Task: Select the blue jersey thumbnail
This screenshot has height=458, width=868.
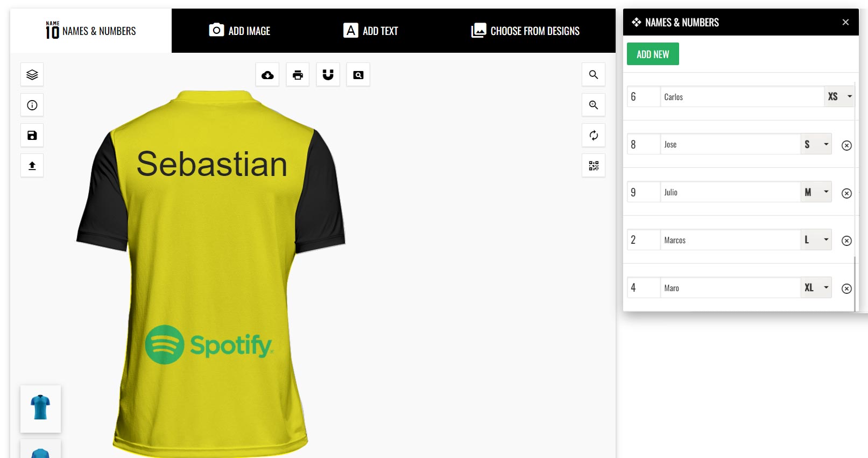Action: tap(40, 408)
